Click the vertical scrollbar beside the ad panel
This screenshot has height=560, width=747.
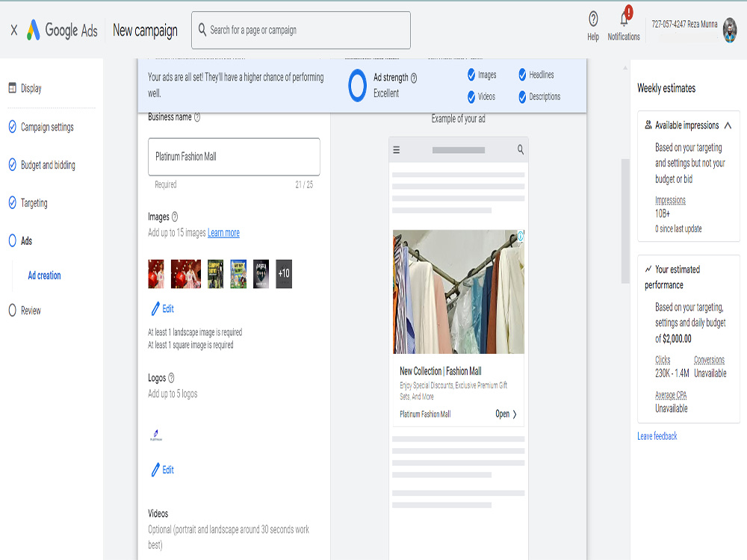(625, 221)
